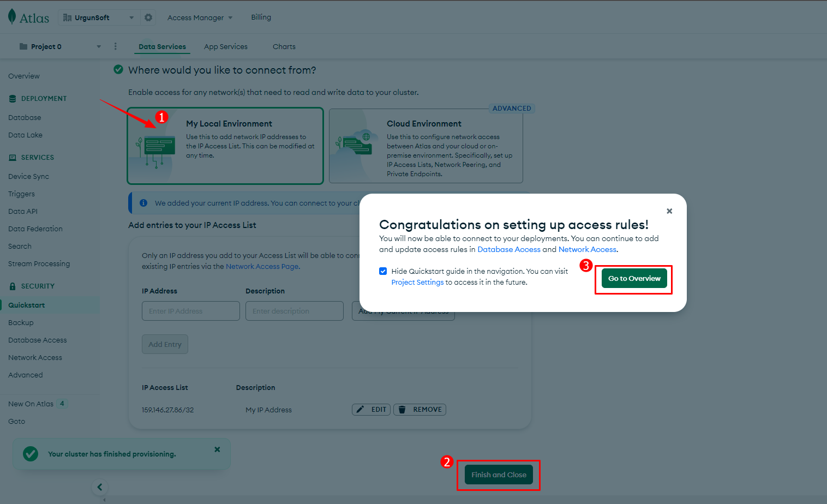
Task: Open Device Sync in the sidebar
Action: pos(28,177)
